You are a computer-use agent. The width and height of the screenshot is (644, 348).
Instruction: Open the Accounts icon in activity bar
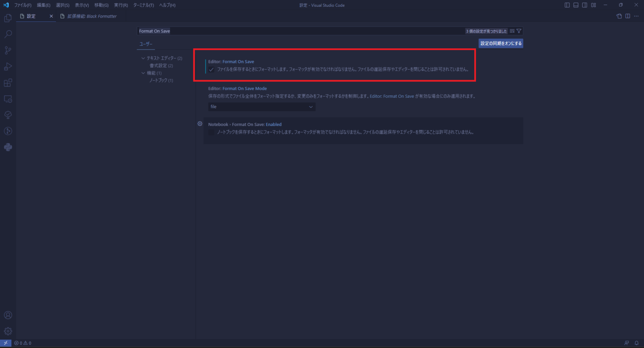pyautogui.click(x=8, y=315)
